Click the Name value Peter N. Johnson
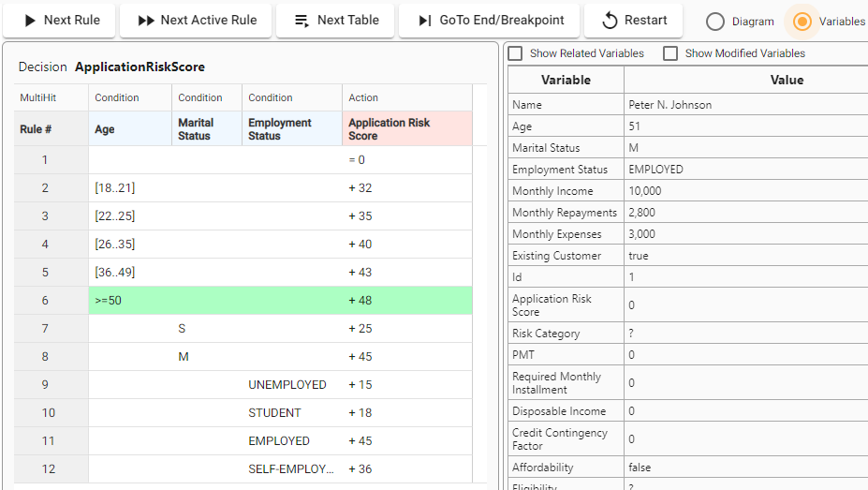 coord(669,105)
